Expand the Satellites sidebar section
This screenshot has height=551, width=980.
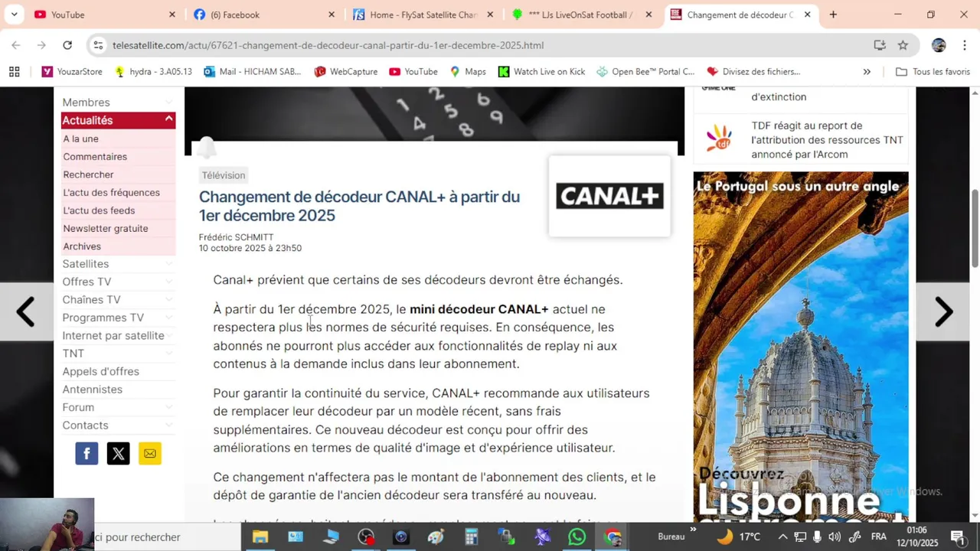[168, 264]
